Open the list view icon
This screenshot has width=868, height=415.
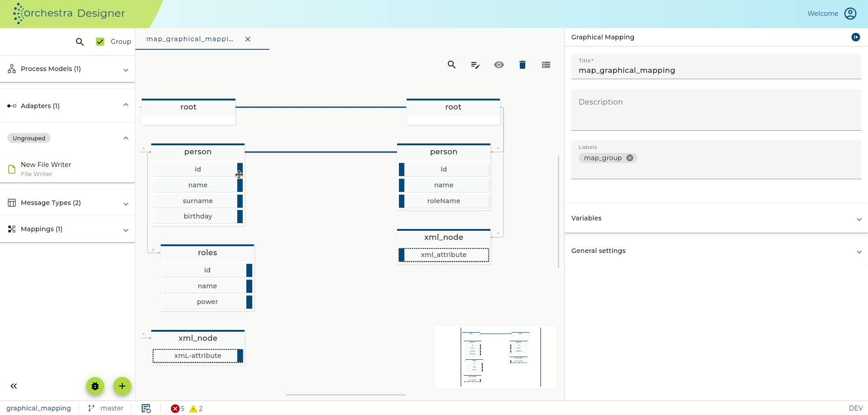546,65
